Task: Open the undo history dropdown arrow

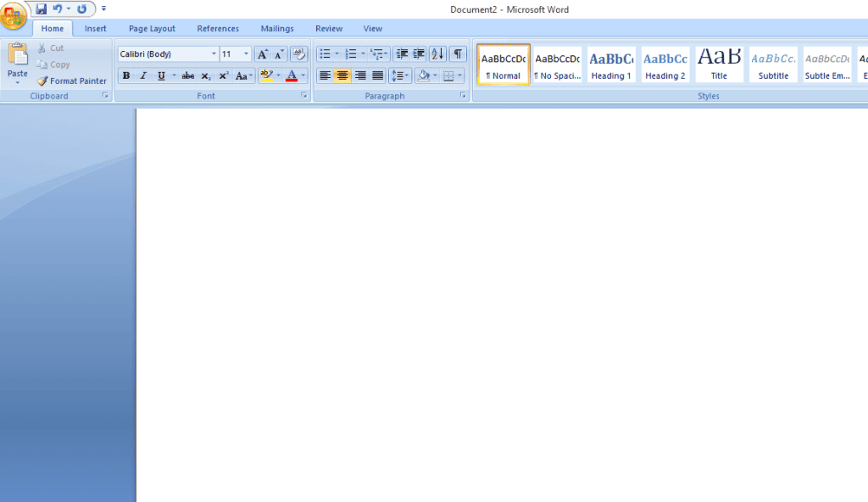Action: click(x=69, y=8)
